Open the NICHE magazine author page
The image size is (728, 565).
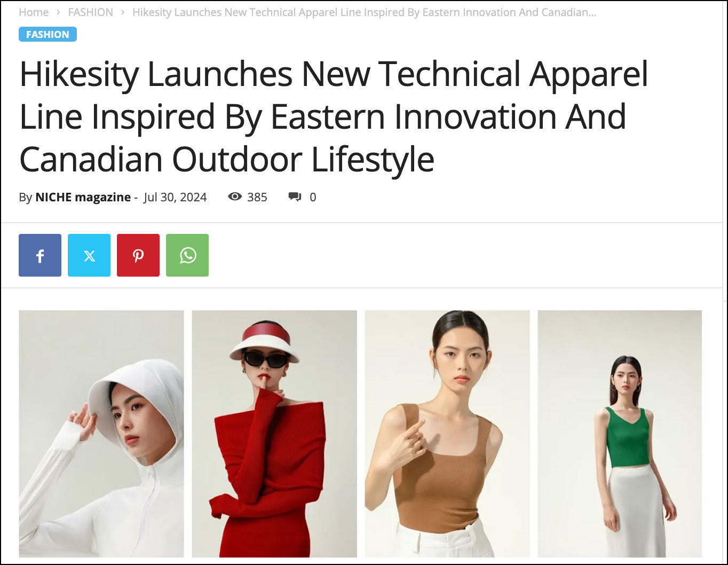click(x=83, y=197)
